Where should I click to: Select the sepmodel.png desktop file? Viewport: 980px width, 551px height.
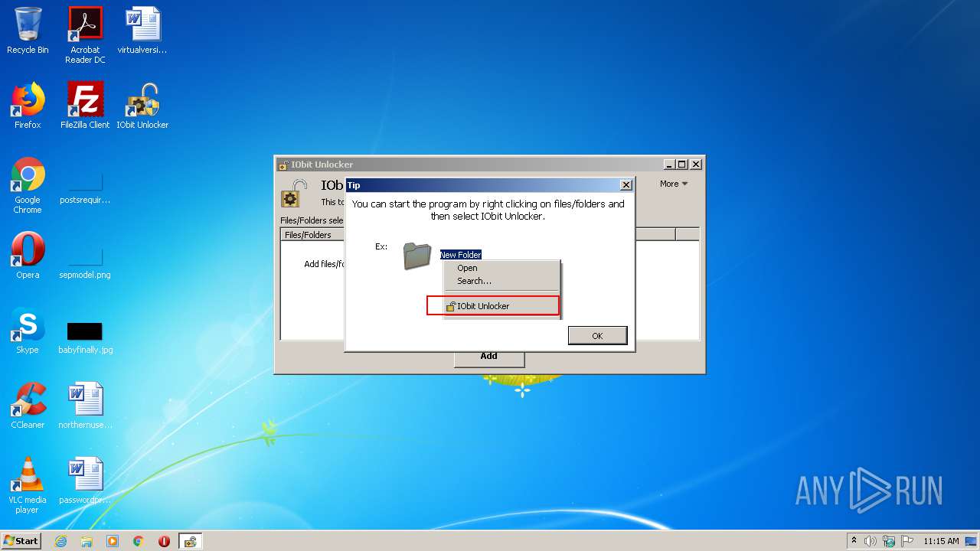coord(85,261)
